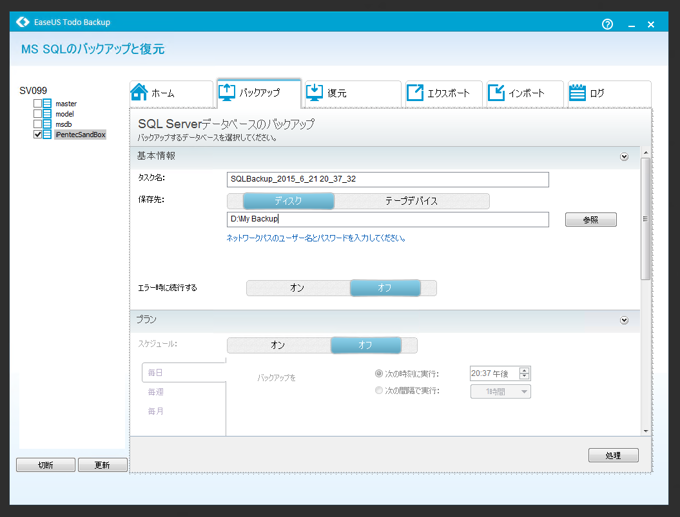Select テープデバイス as save destination
This screenshot has width=680, height=517.
(x=412, y=201)
